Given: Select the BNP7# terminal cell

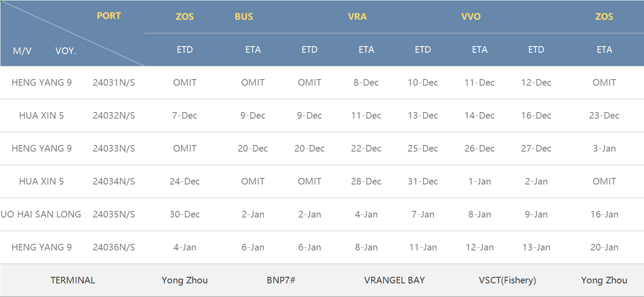Looking at the screenshot, I should click(x=281, y=280).
